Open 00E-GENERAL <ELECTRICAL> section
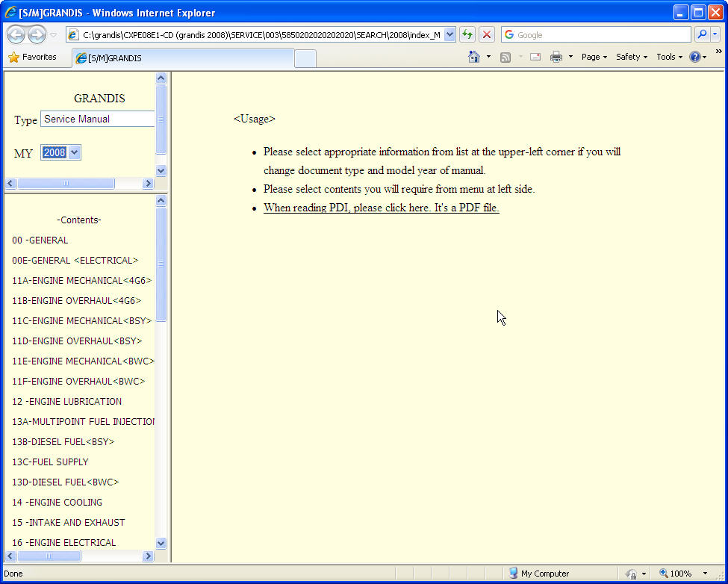 coord(75,261)
